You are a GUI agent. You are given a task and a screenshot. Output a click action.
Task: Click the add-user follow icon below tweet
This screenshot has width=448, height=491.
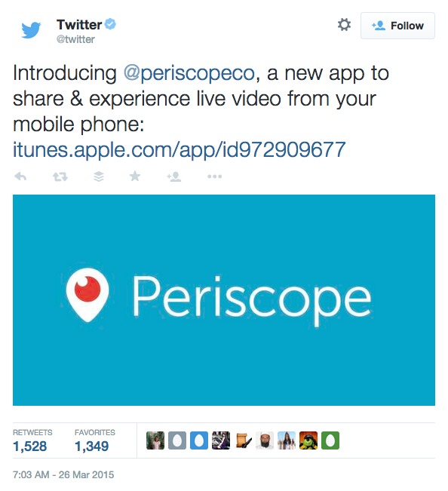pos(174,177)
